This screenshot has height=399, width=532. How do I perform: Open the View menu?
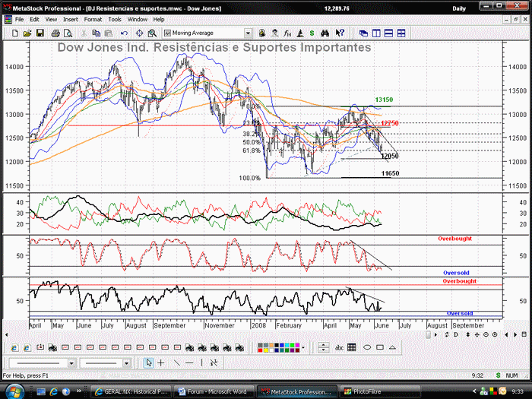click(51, 19)
